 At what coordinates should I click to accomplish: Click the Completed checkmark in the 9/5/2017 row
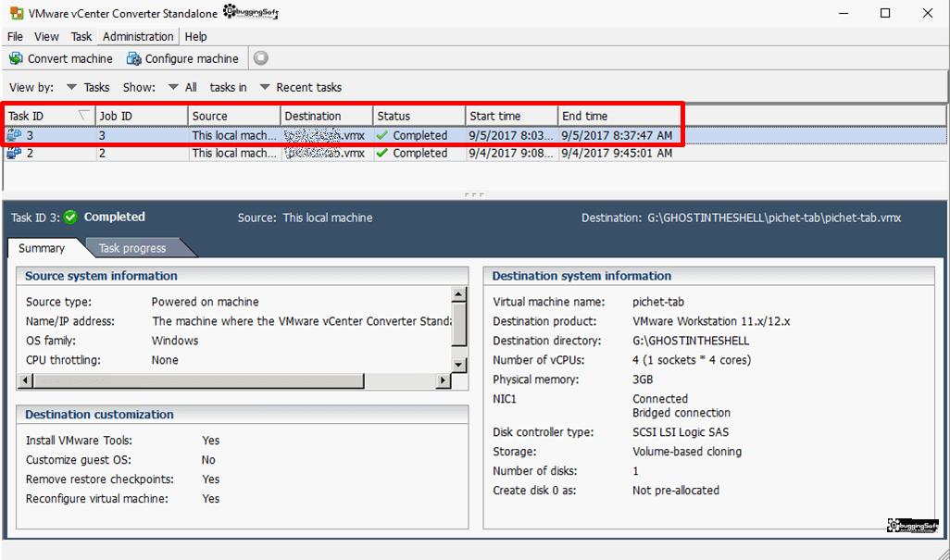381,136
